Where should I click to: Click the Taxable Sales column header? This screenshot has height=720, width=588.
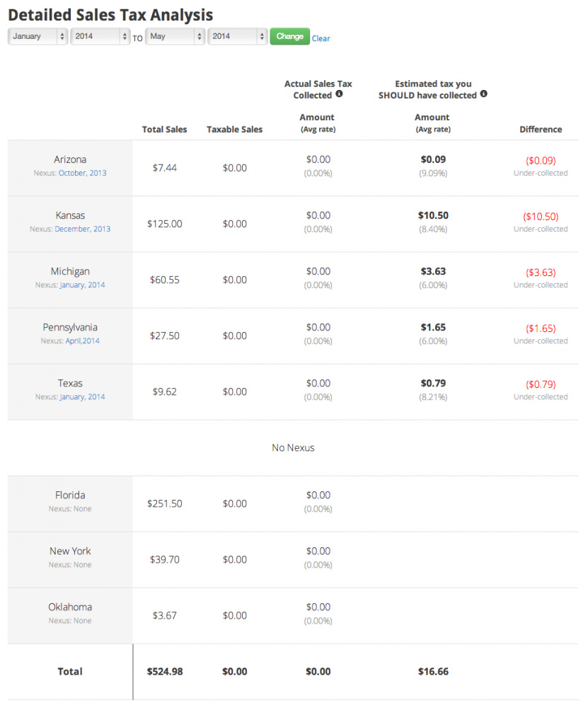[x=234, y=130]
